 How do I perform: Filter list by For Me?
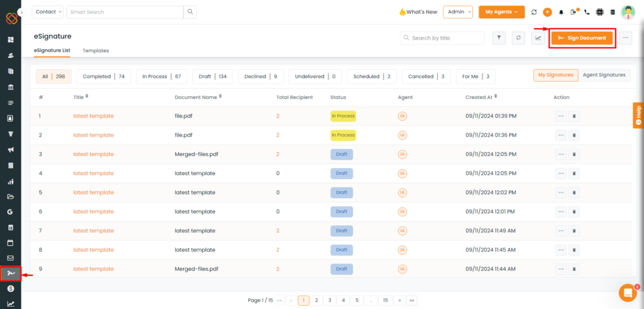[475, 76]
